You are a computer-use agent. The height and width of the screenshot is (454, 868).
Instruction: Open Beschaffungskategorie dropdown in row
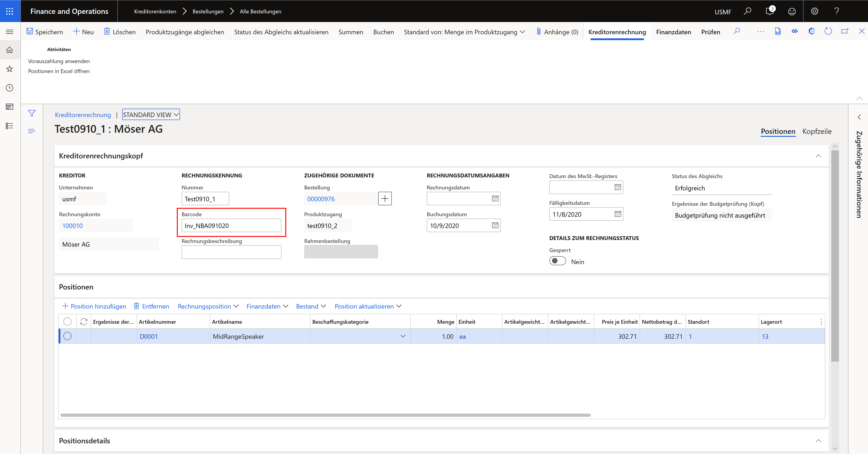(x=403, y=336)
